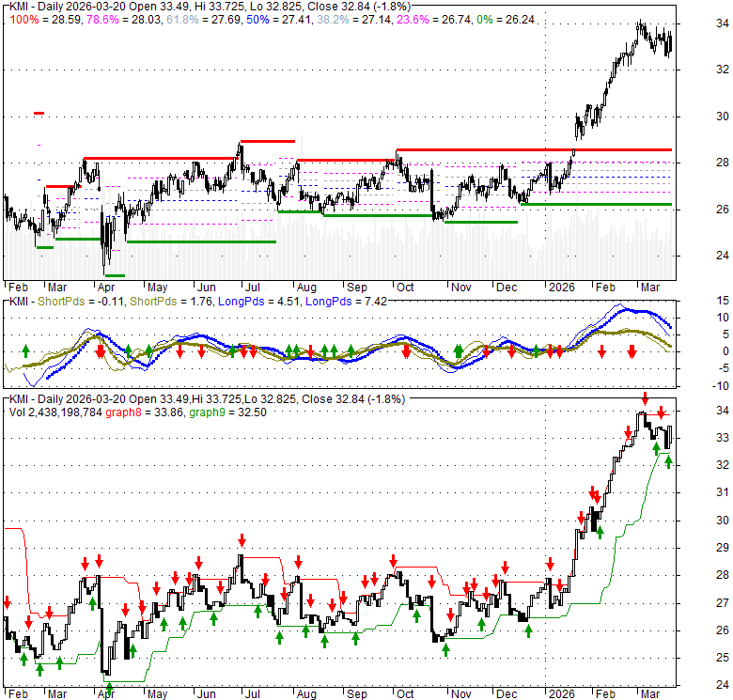Click the 34 price label on top chart axis
This screenshot has height=700, width=733.
(x=723, y=23)
